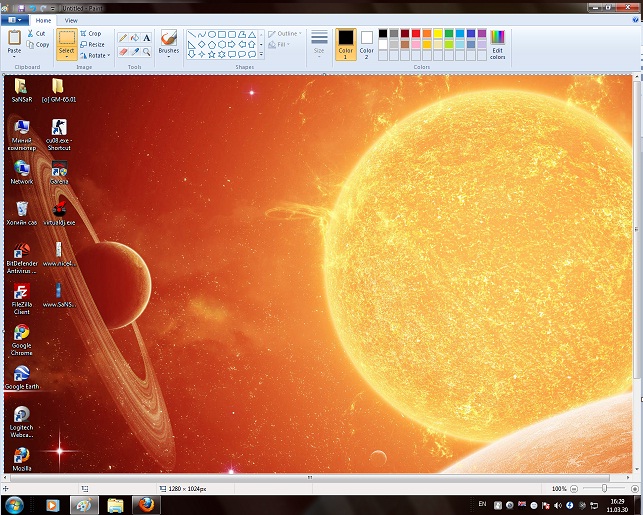The image size is (643, 515).
Task: Open the Paint application menu button
Action: (x=15, y=20)
